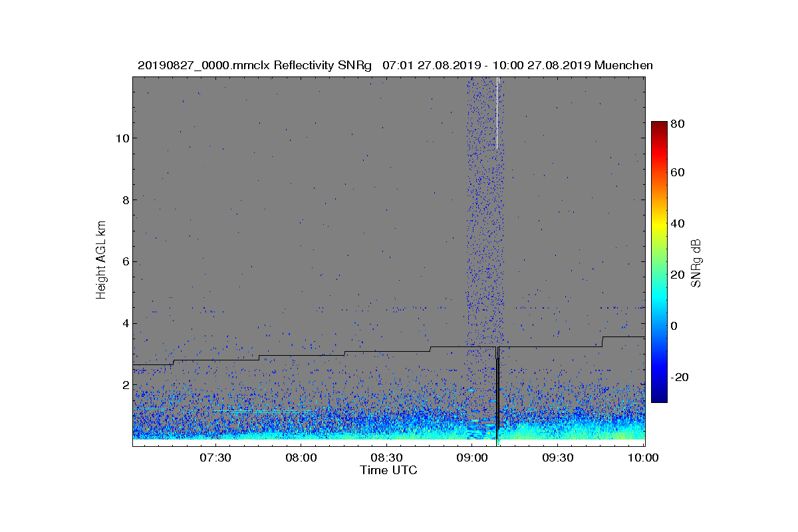Click the '10:00 27.08.2019' end time in title

click(x=541, y=65)
